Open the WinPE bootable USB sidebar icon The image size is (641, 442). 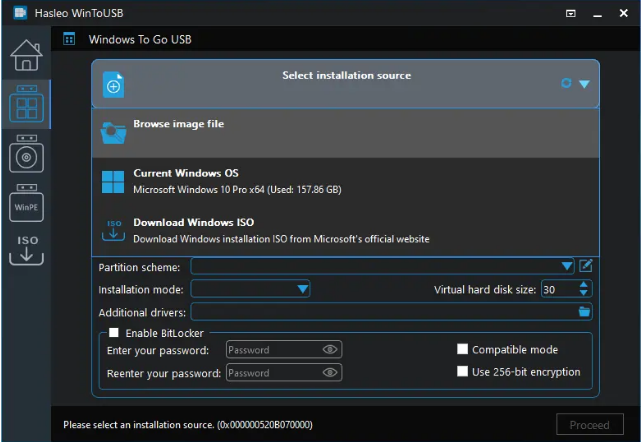[x=25, y=204]
